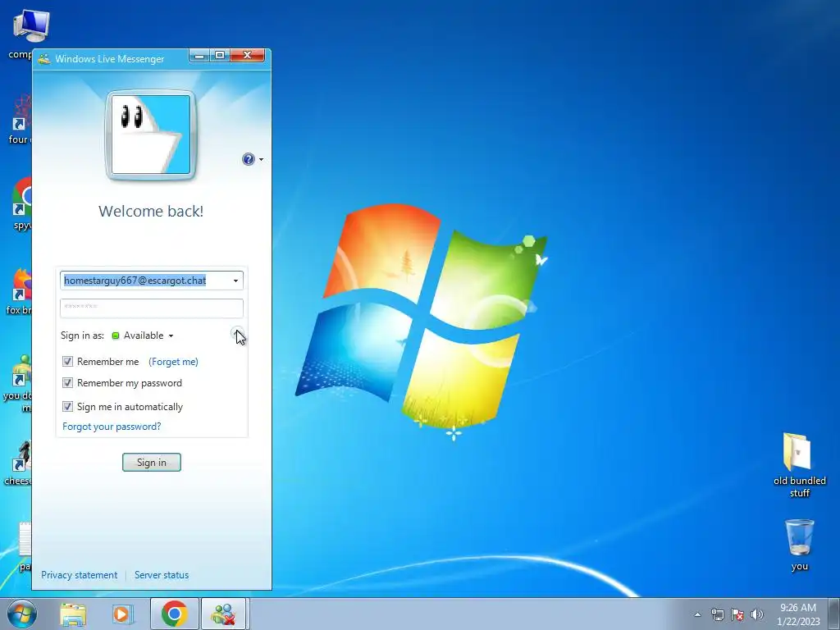The width and height of the screenshot is (840, 630).
Task: Open the clock showing 9:26 AM
Action: [x=797, y=614]
